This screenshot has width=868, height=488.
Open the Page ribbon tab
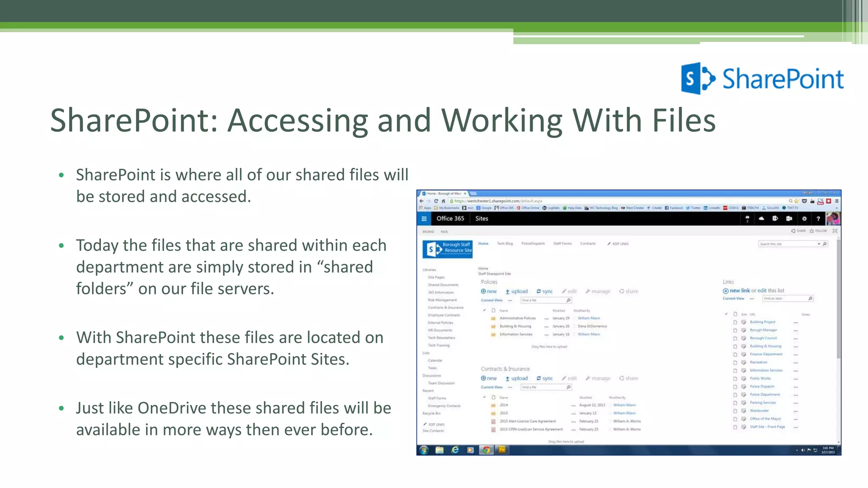point(444,232)
